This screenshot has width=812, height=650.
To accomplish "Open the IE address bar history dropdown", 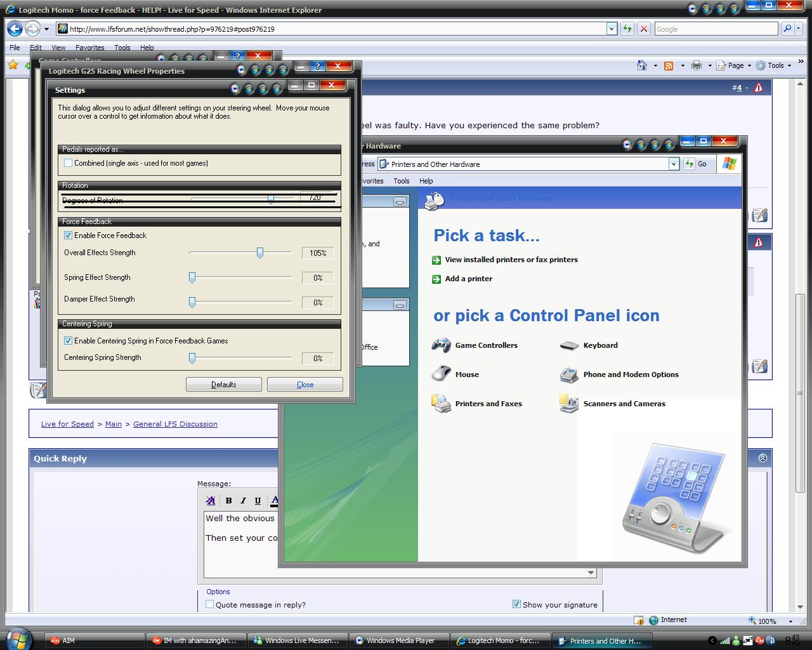I will point(611,29).
